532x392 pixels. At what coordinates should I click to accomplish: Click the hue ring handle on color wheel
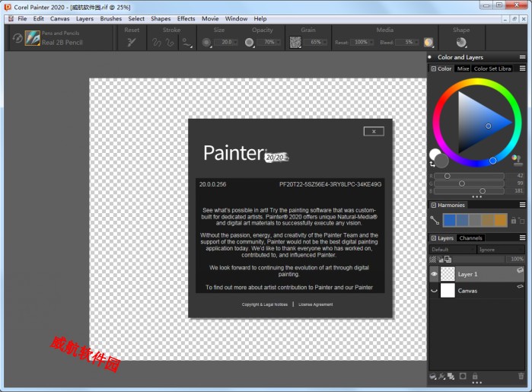pyautogui.click(x=492, y=161)
